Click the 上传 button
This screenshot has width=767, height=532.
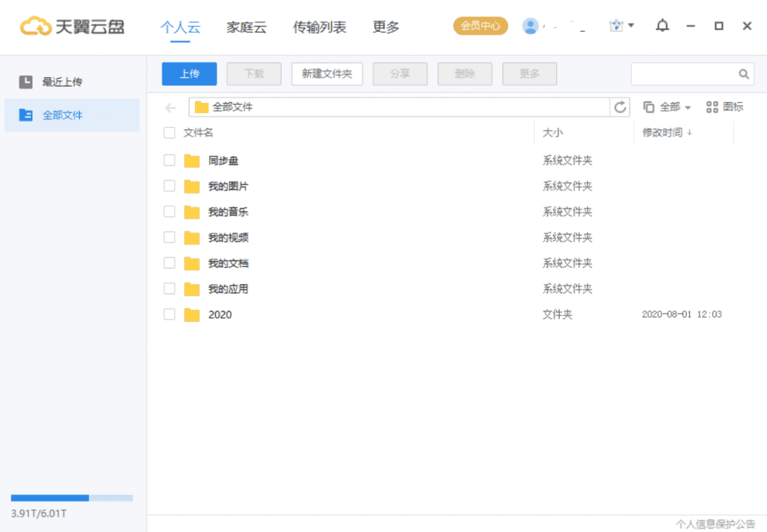click(189, 74)
